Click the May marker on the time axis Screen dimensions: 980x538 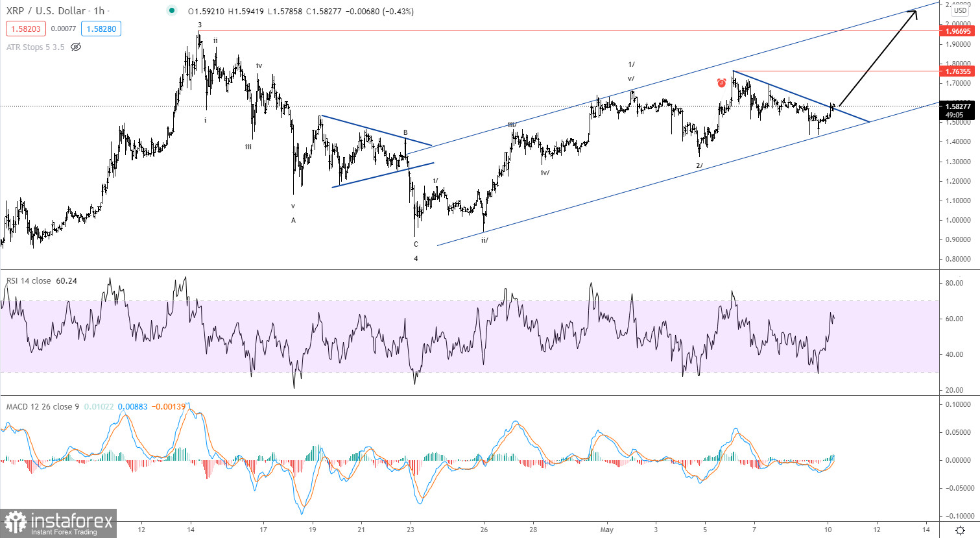coord(606,530)
